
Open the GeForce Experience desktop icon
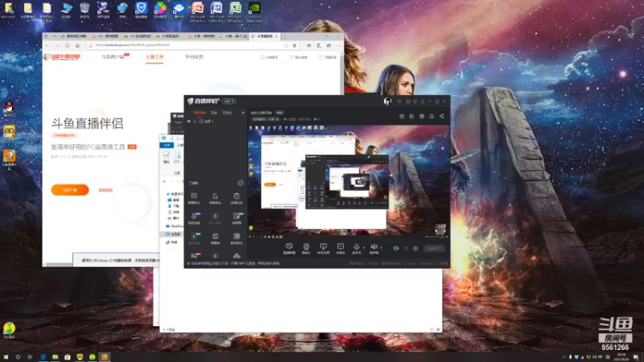[x=254, y=11]
